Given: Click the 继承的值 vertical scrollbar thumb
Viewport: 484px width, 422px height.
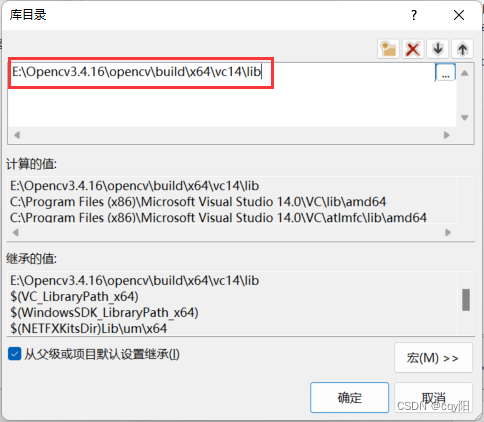Looking at the screenshot, I should click(466, 300).
